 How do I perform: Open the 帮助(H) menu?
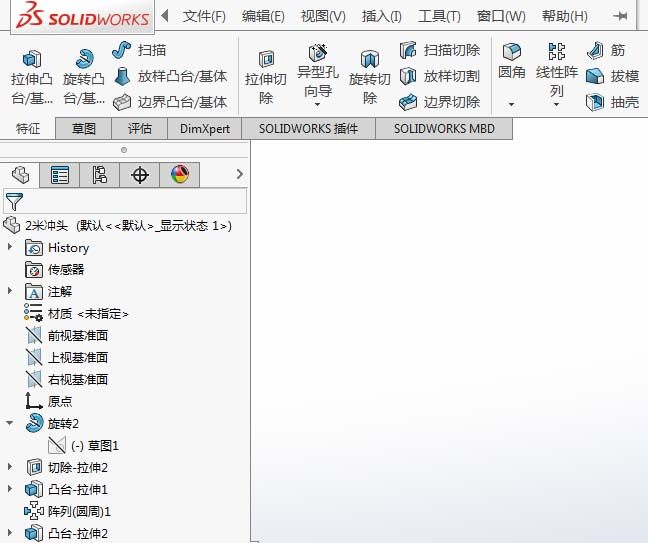tap(565, 16)
